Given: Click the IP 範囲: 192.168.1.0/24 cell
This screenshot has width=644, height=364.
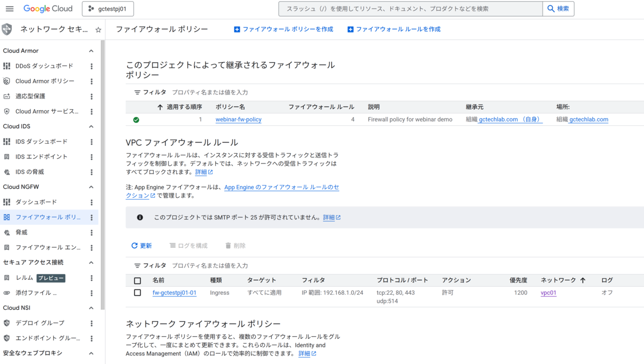Looking at the screenshot, I should click(332, 293).
